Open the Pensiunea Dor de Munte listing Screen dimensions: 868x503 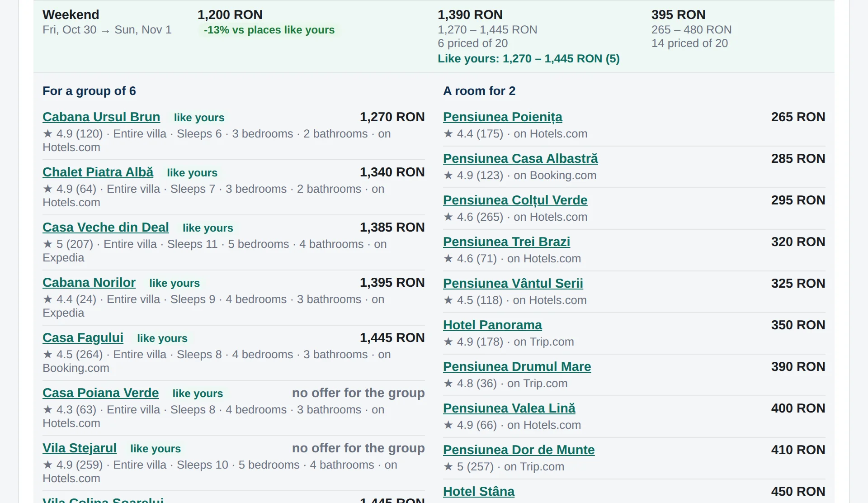519,450
